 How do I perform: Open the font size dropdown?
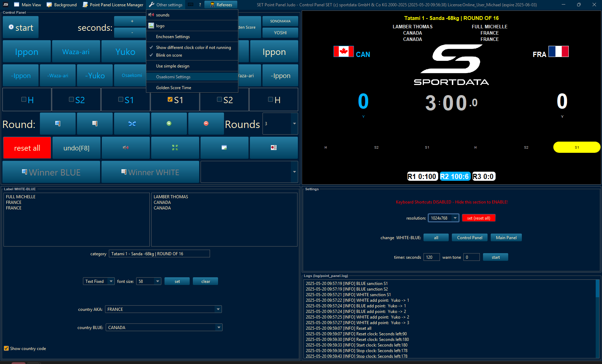point(148,281)
